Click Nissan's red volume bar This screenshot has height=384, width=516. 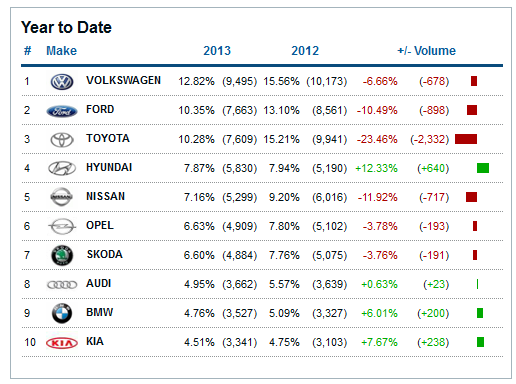471,197
